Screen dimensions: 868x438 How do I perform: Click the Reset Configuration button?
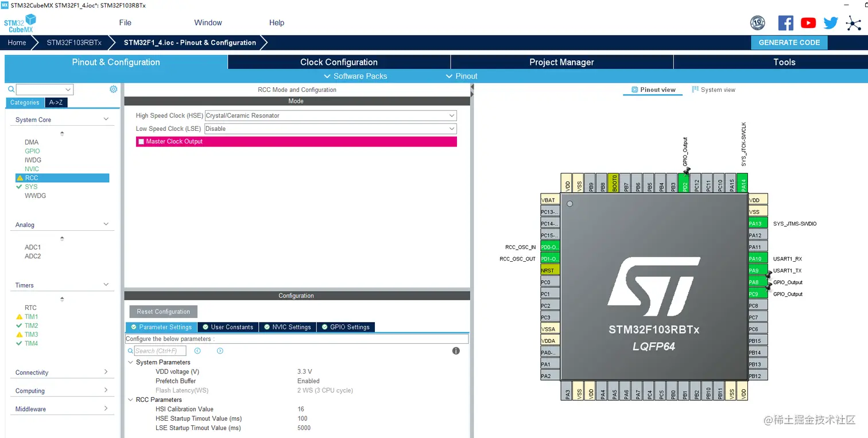pos(164,312)
